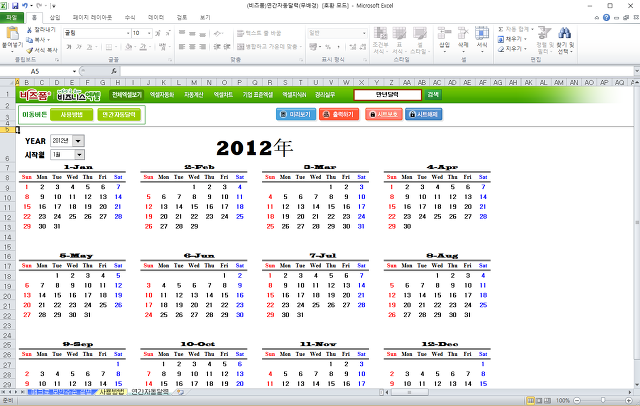Click the 시트보호 protect sheet button
This screenshot has width=640, height=406.
(383, 114)
